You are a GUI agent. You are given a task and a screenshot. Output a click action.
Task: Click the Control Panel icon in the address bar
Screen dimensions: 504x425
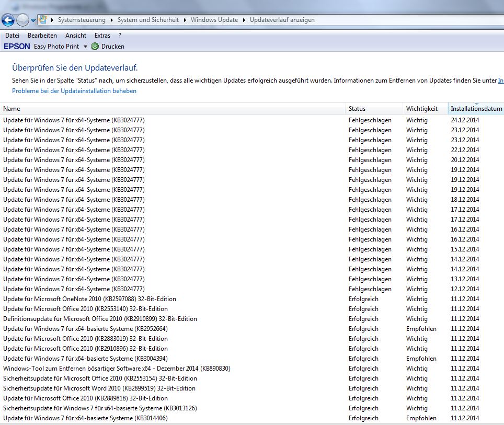coord(42,20)
